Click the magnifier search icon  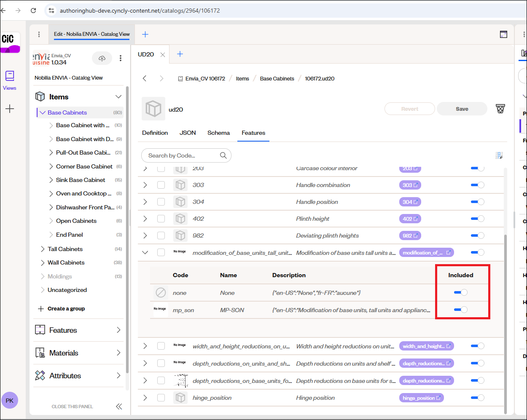coord(223,155)
